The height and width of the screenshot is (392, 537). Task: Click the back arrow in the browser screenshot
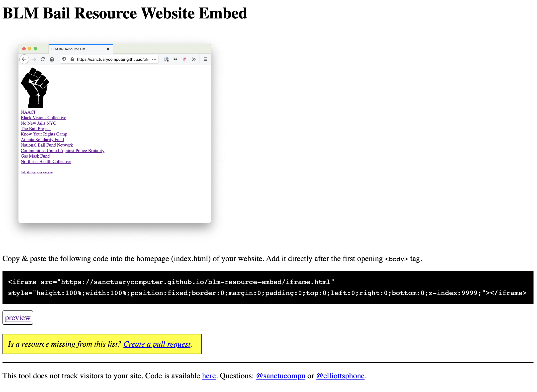click(x=24, y=59)
